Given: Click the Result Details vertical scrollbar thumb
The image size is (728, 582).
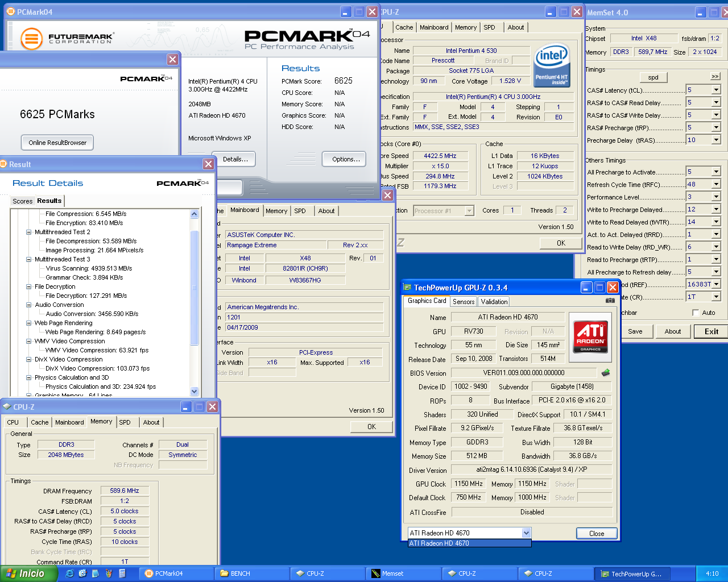Looking at the screenshot, I should (x=195, y=287).
